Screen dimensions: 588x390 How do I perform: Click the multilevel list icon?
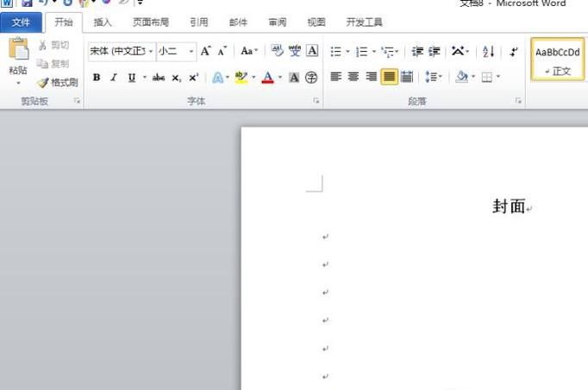[x=388, y=52]
